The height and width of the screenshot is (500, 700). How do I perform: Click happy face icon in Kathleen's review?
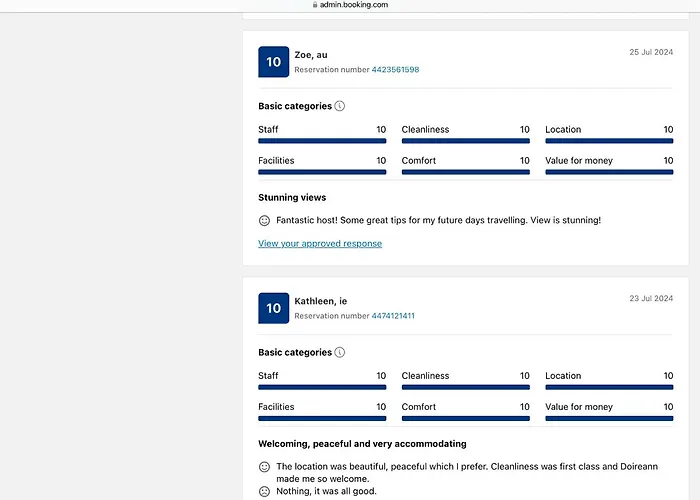tap(264, 467)
